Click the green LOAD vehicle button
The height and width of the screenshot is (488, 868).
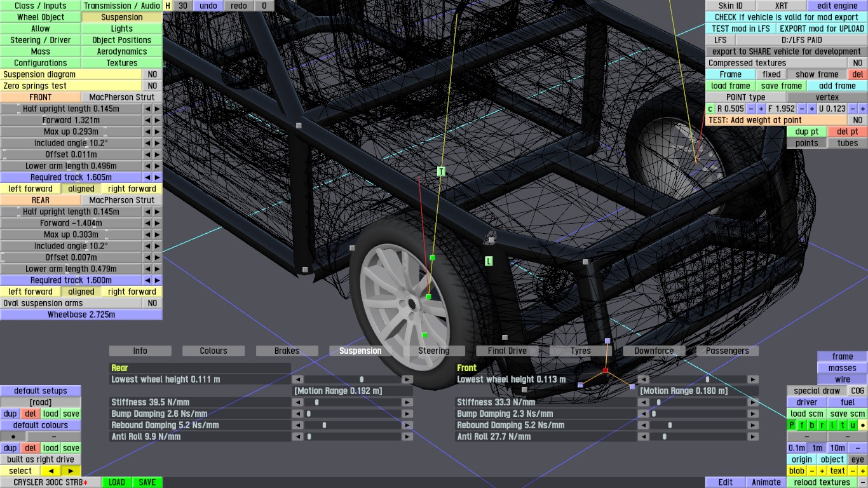point(117,482)
